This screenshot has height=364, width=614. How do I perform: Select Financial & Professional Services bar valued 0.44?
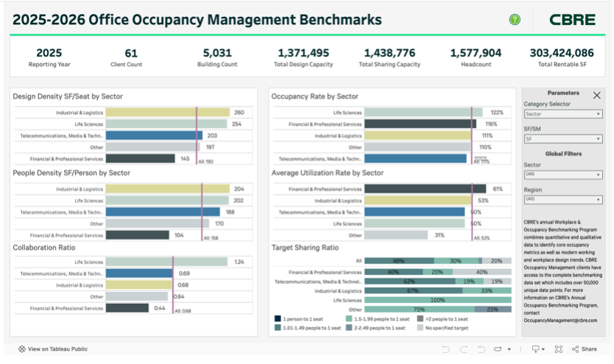pyautogui.click(x=127, y=308)
